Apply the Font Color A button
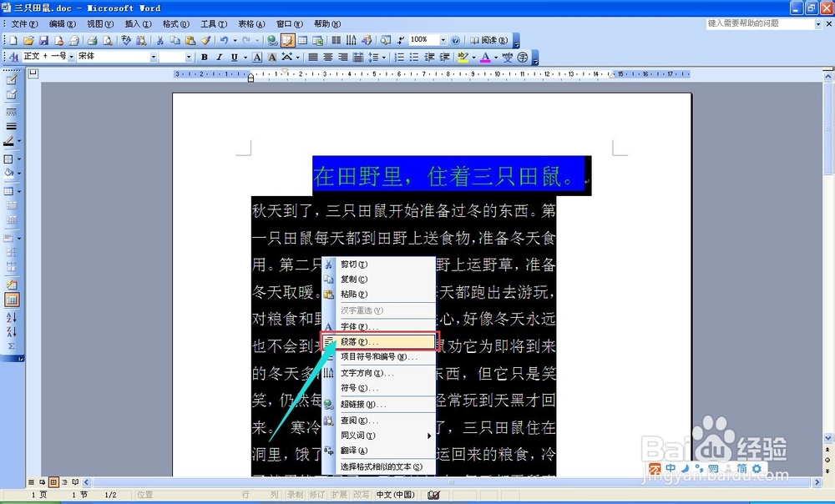 [486, 57]
